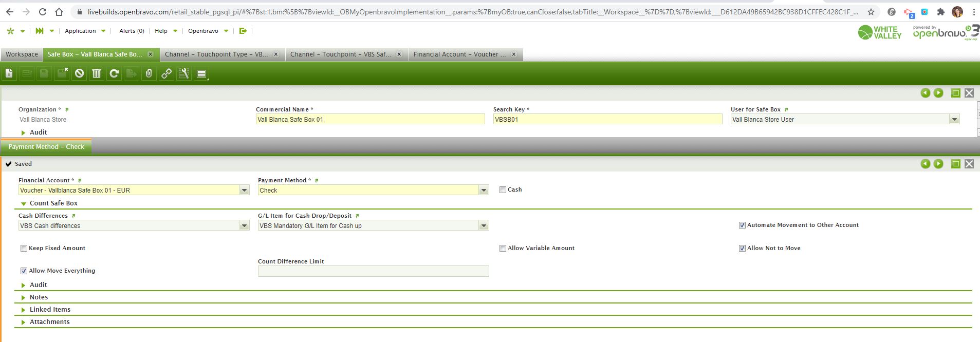Click the Delete (trash) toolbar icon
This screenshot has width=980, height=342.
click(97, 74)
